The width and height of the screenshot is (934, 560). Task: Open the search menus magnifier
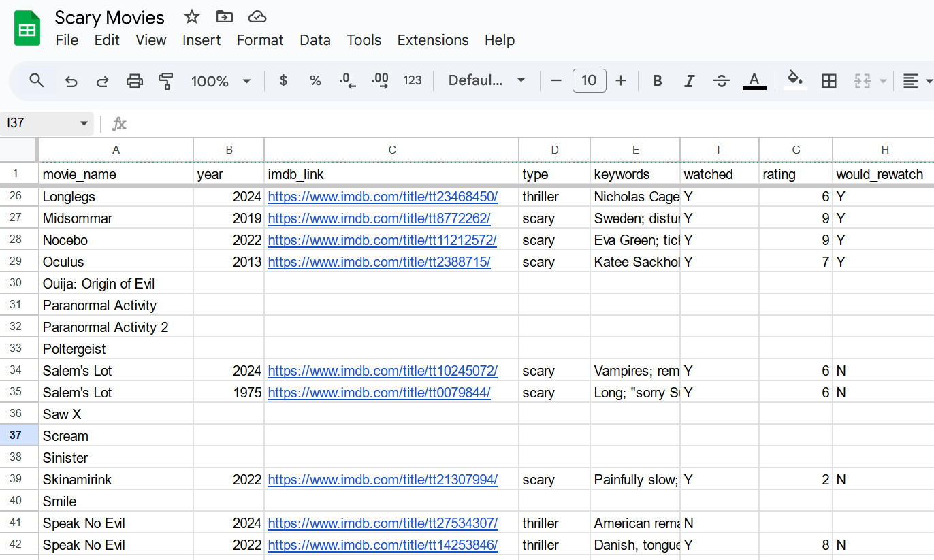[x=37, y=81]
